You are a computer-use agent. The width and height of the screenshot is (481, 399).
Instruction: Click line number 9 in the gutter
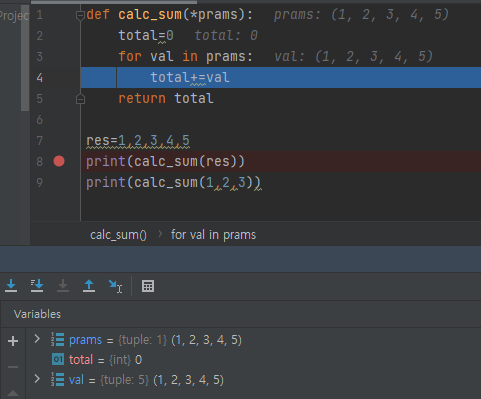tap(40, 183)
